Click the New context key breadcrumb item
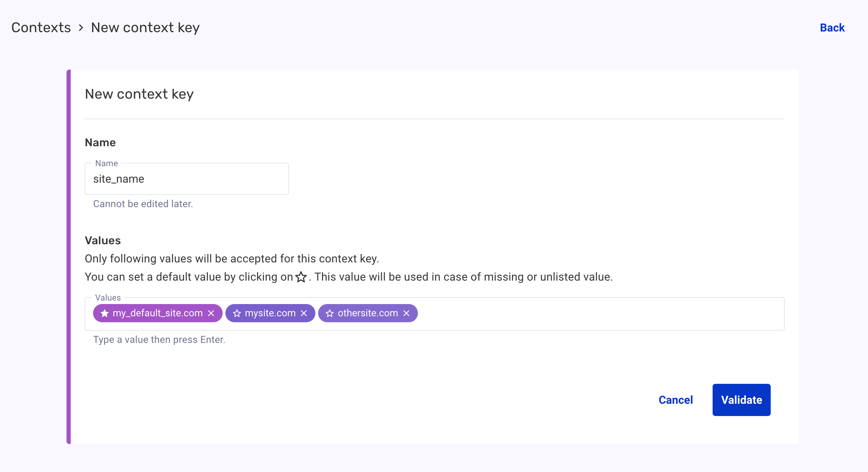 (145, 28)
